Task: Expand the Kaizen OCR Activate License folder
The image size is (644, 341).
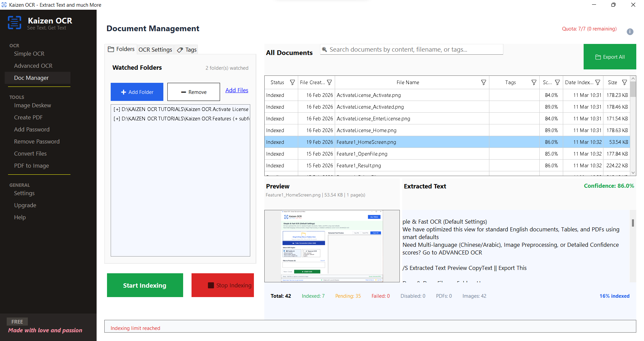Action: coord(117,109)
